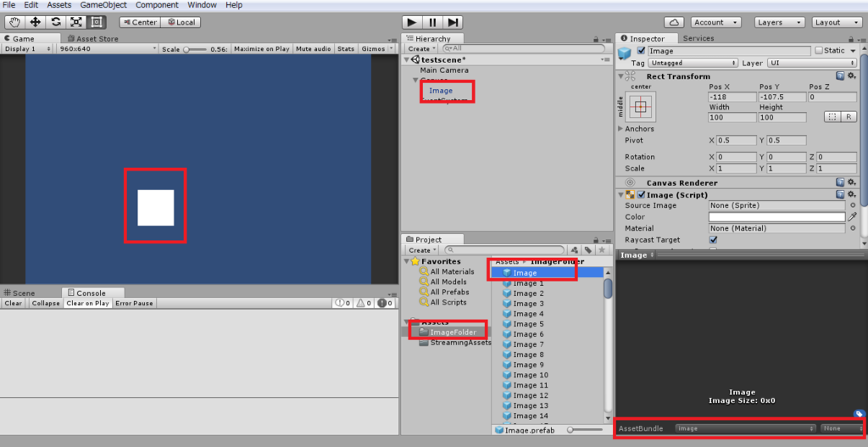The height and width of the screenshot is (447, 868).
Task: Open the UI Layer dropdown
Action: pyautogui.click(x=812, y=63)
